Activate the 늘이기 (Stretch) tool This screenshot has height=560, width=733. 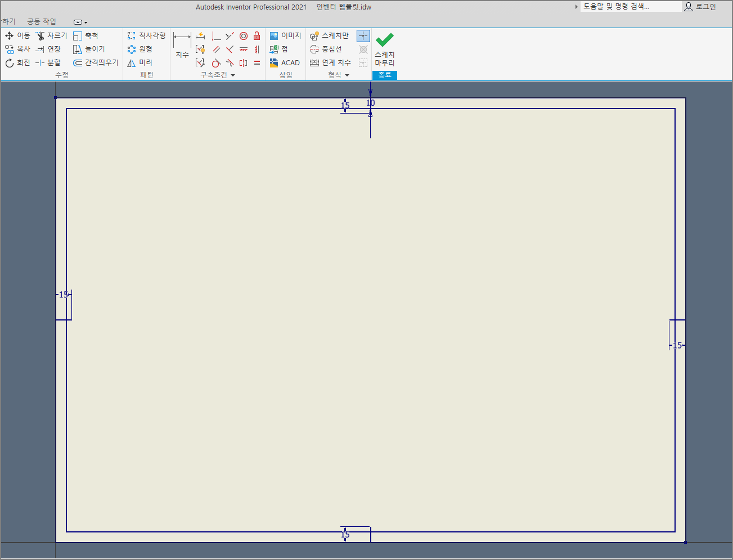click(x=89, y=49)
